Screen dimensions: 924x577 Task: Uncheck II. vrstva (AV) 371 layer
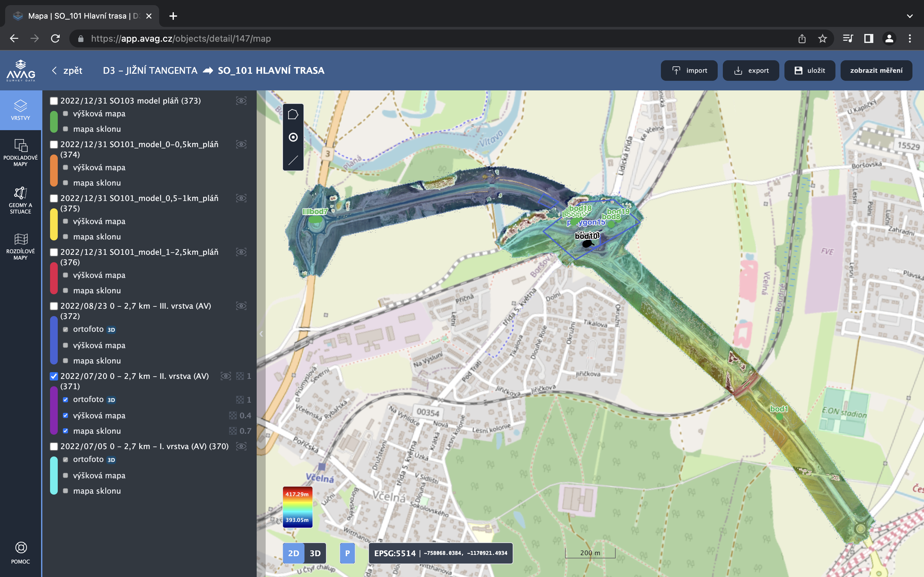click(54, 376)
